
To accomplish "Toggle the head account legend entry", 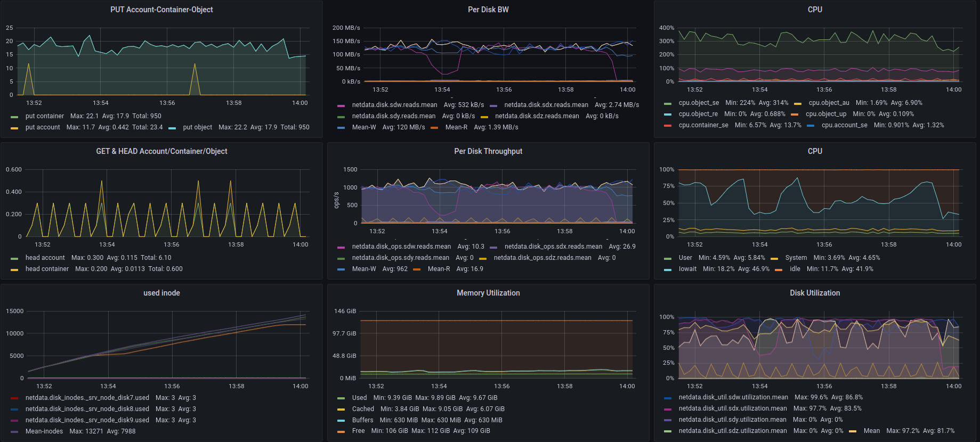I will point(45,258).
